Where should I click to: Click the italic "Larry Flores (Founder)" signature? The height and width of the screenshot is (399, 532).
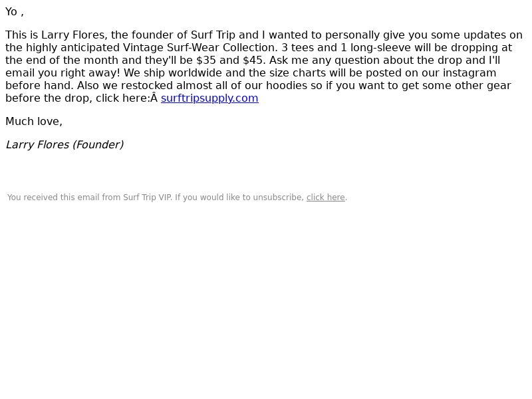click(x=65, y=144)
